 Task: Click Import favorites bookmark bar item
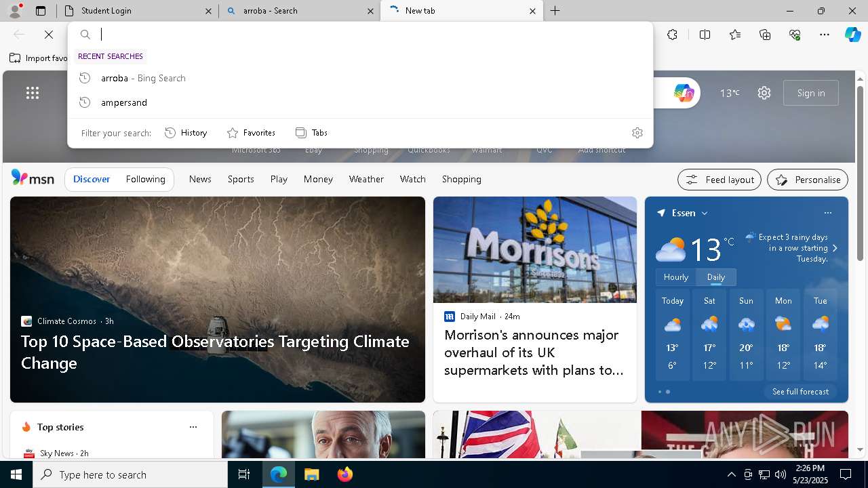click(39, 58)
